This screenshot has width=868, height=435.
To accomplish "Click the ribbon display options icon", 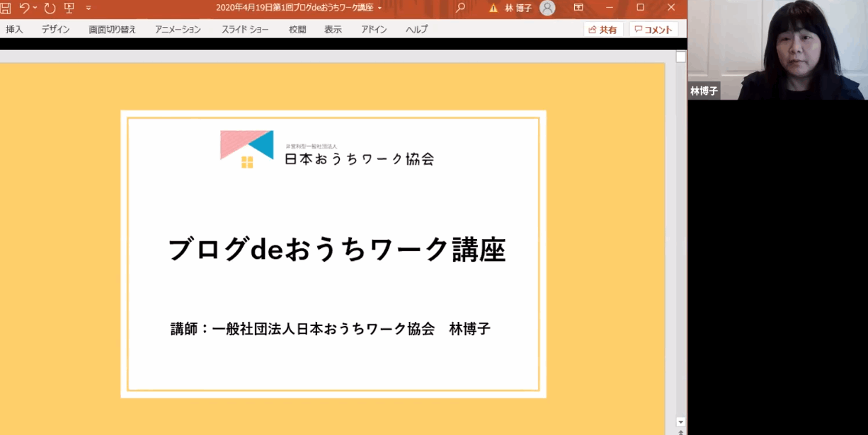I will [x=578, y=8].
